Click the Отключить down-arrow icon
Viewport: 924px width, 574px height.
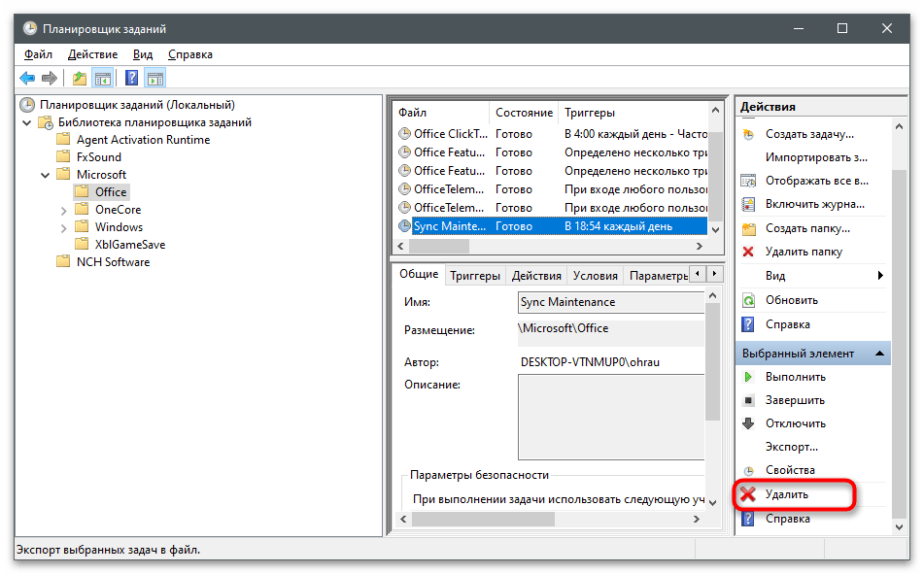click(748, 423)
